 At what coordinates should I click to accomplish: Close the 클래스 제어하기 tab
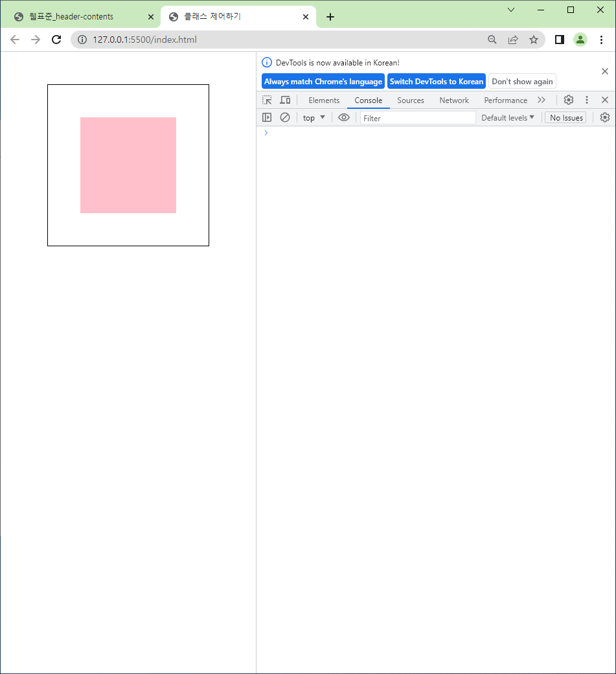pyautogui.click(x=306, y=17)
